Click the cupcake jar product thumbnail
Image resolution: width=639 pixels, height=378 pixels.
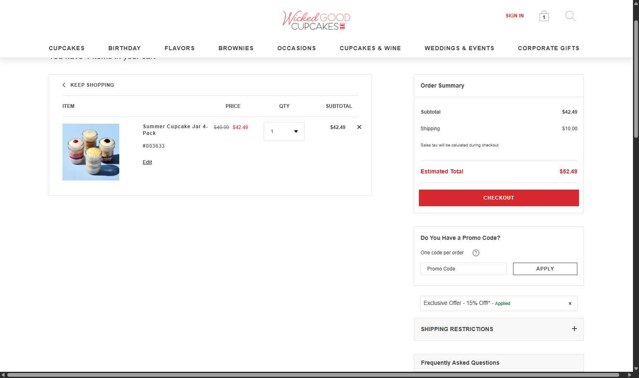click(91, 152)
